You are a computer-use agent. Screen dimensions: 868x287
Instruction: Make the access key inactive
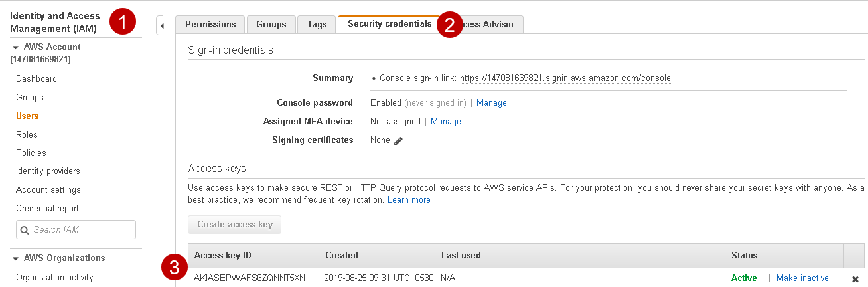(x=802, y=278)
